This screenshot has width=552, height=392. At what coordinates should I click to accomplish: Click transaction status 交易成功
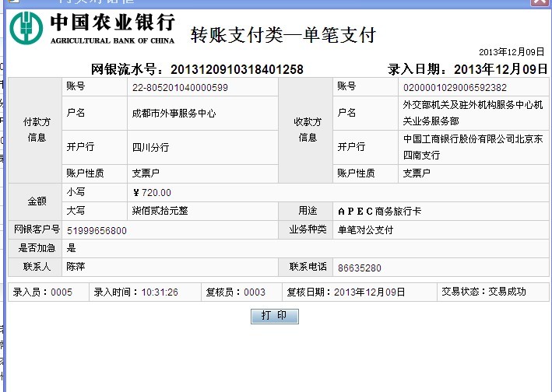pos(507,292)
